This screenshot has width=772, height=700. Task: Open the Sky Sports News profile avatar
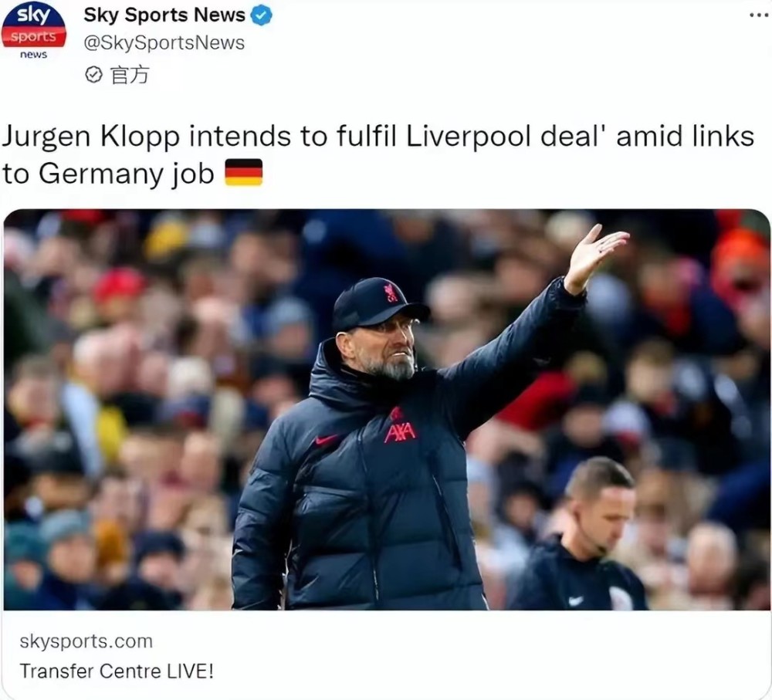33,31
